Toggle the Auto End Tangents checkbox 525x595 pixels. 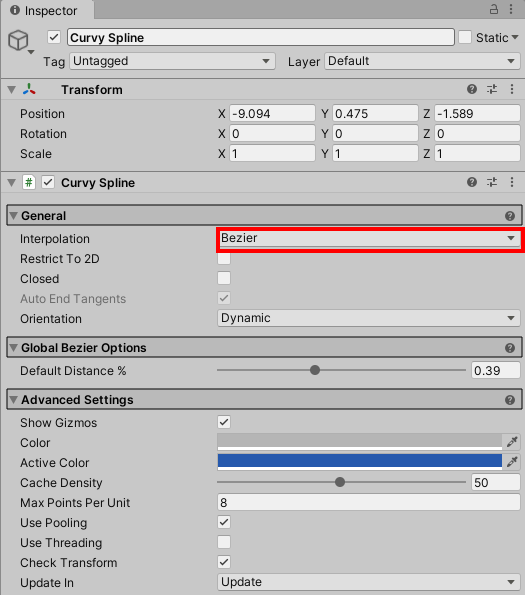(x=224, y=298)
